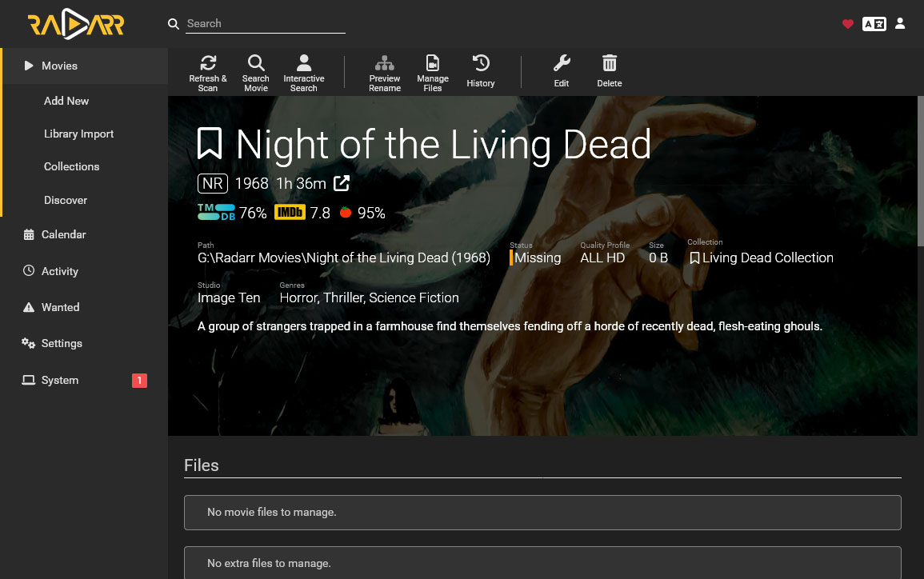Click the 1h 36m runtime
This screenshot has height=579, width=924.
(x=301, y=184)
